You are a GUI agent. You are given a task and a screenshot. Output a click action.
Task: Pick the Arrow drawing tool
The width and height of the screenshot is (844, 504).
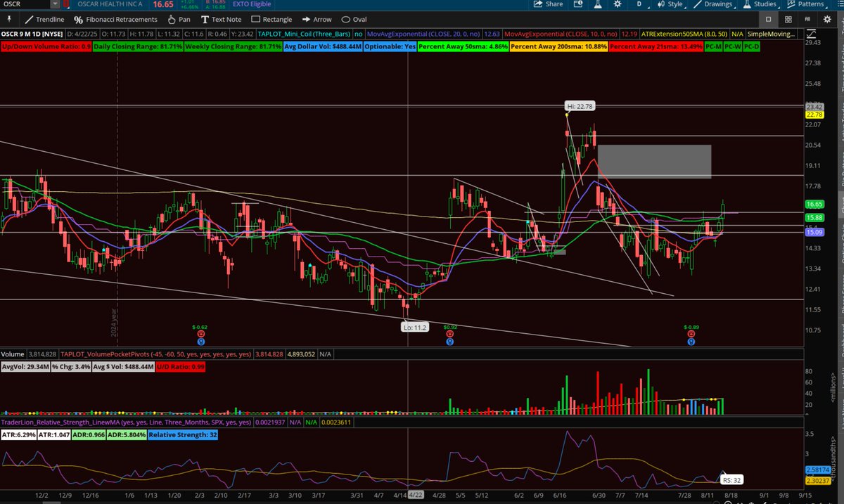click(x=318, y=19)
